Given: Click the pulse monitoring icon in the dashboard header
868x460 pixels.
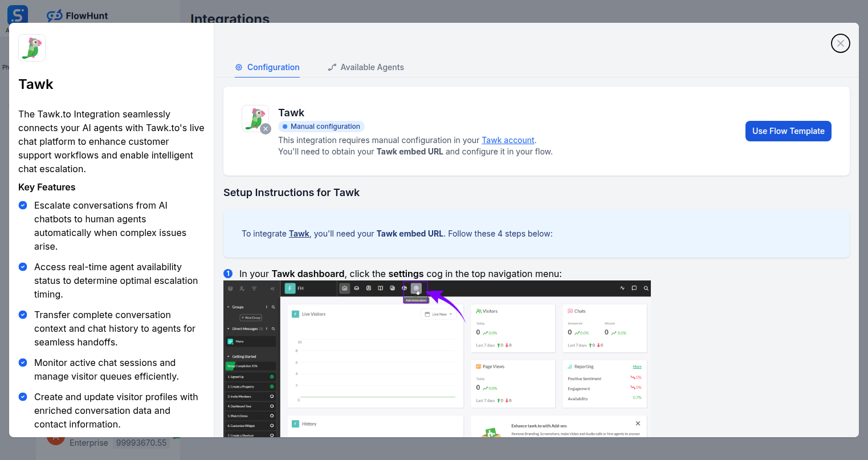Looking at the screenshot, I should tap(622, 288).
